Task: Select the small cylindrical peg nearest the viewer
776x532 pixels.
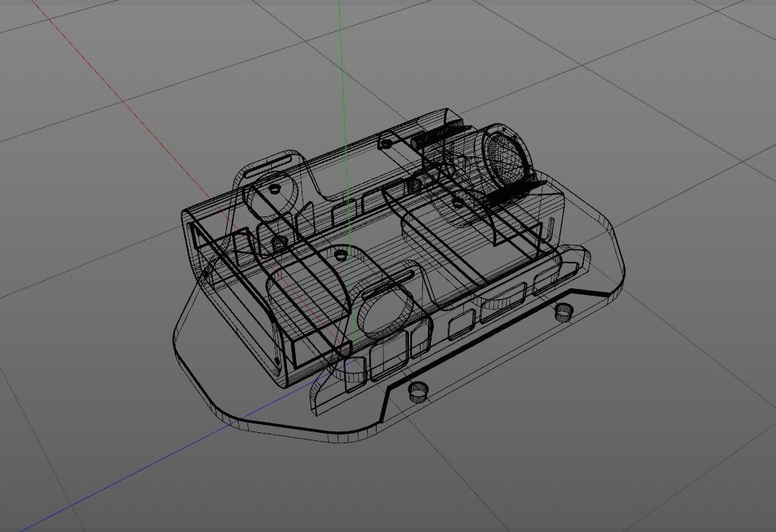Action: tap(418, 392)
